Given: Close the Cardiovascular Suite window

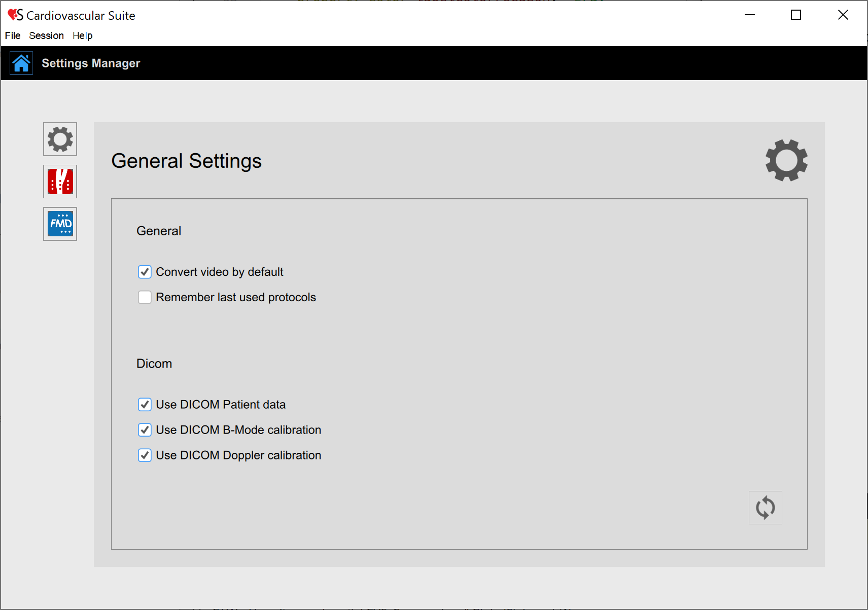Looking at the screenshot, I should click(x=843, y=15).
